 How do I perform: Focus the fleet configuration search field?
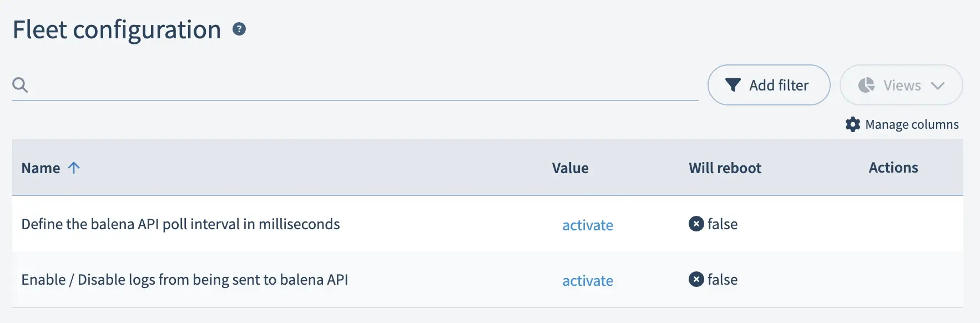tap(361, 85)
